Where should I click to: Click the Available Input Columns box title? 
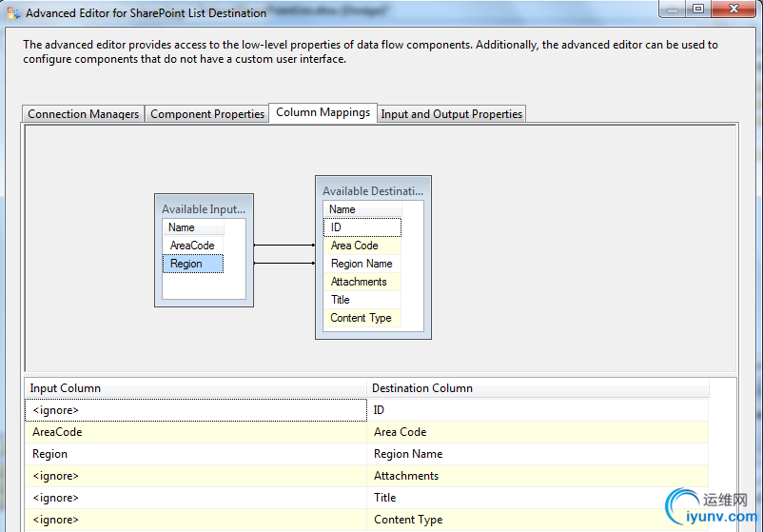click(x=204, y=209)
